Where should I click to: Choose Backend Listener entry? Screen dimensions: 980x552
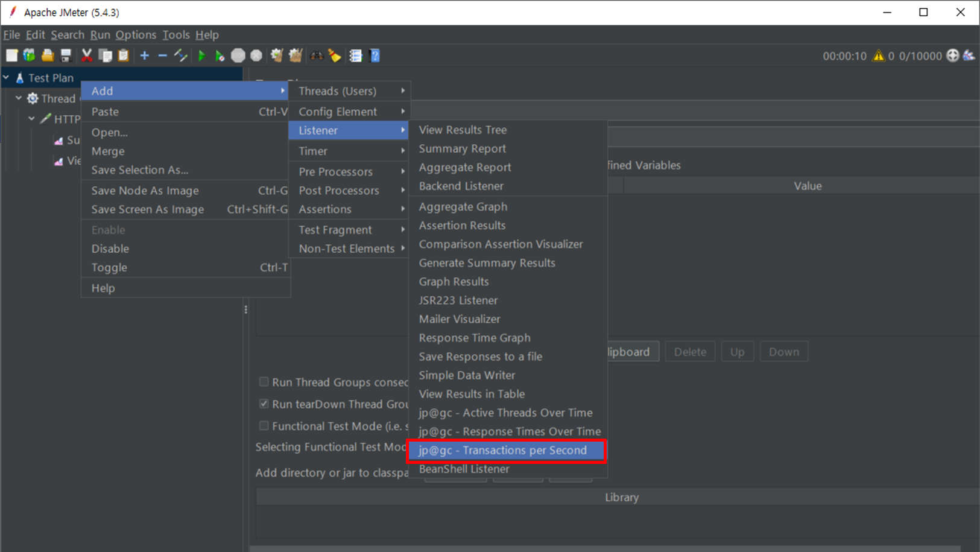(508, 186)
